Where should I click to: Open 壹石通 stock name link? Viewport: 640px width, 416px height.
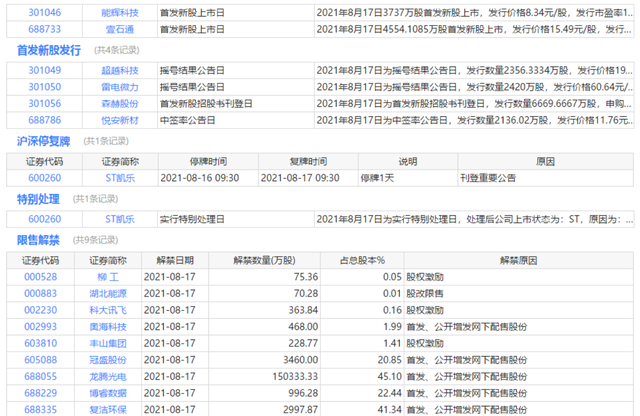pyautogui.click(x=120, y=29)
